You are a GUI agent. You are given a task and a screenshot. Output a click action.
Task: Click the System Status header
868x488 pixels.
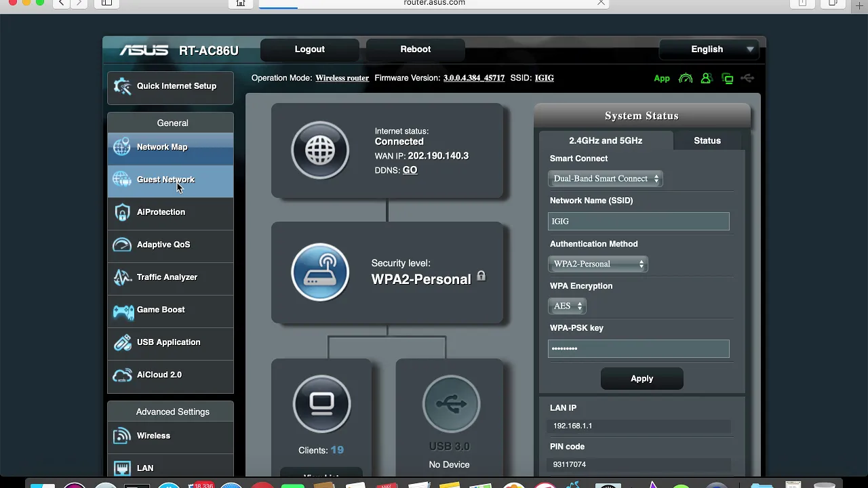tap(642, 116)
